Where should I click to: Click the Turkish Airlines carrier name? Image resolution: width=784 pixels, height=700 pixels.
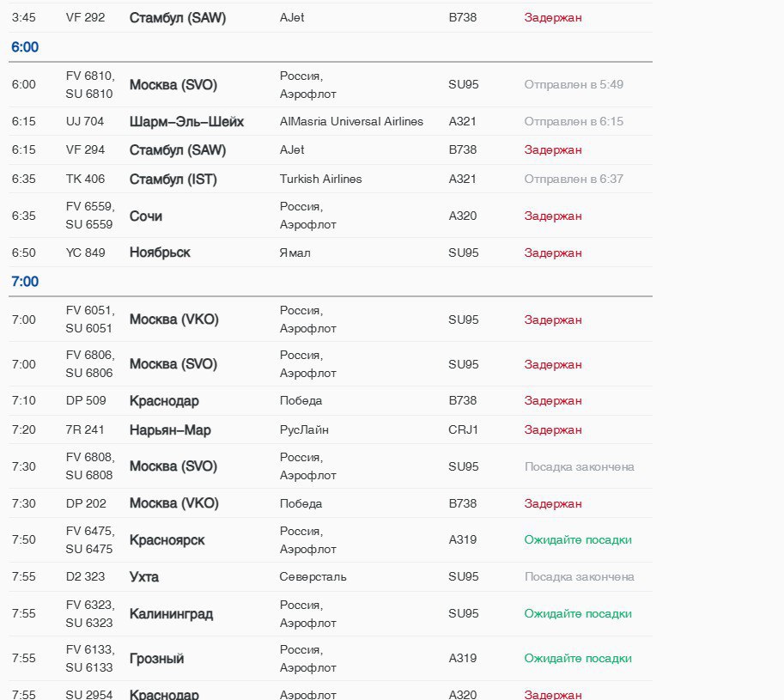pos(320,180)
